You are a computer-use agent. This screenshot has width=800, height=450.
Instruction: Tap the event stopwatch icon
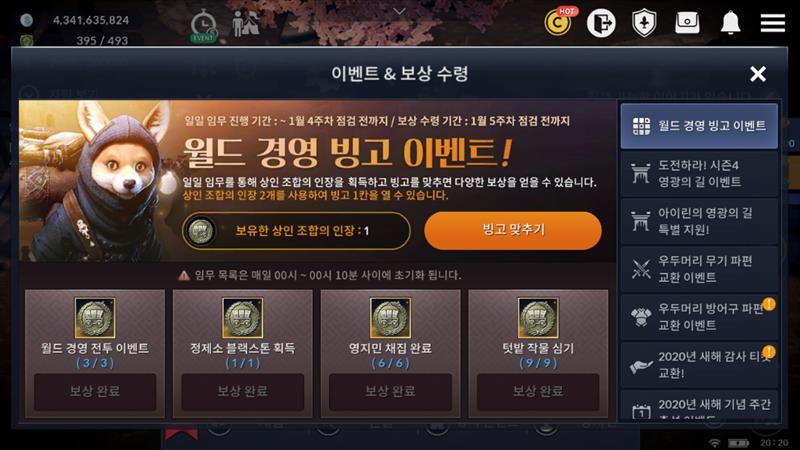(204, 28)
